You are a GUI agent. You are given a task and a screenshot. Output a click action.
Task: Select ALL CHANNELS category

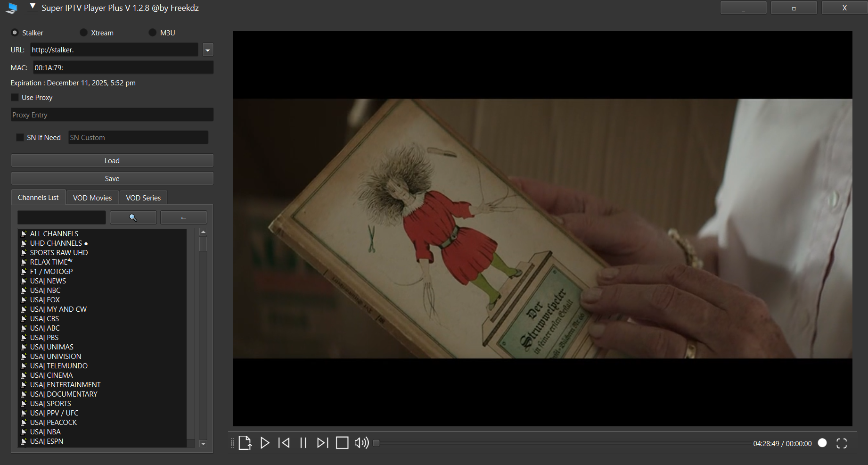(x=54, y=233)
